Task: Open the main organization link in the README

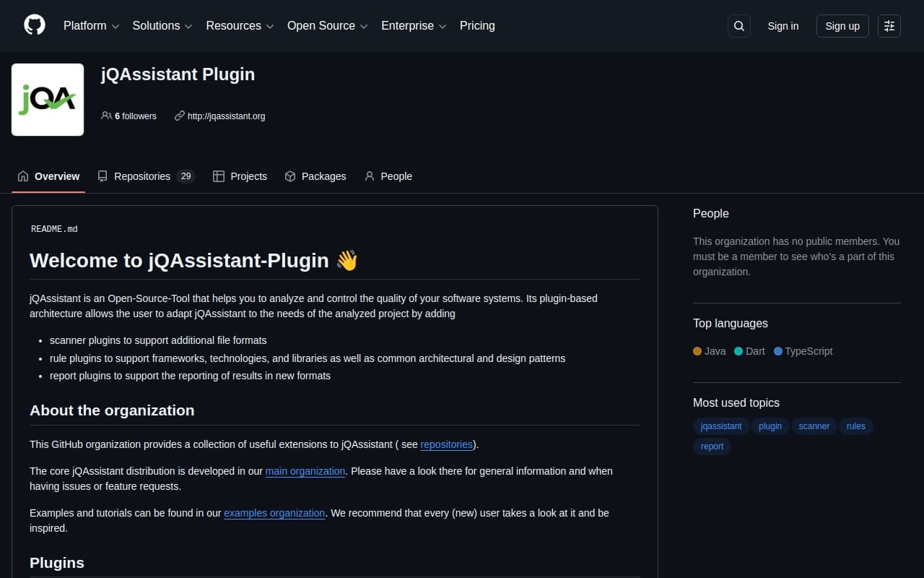Action: [305, 470]
